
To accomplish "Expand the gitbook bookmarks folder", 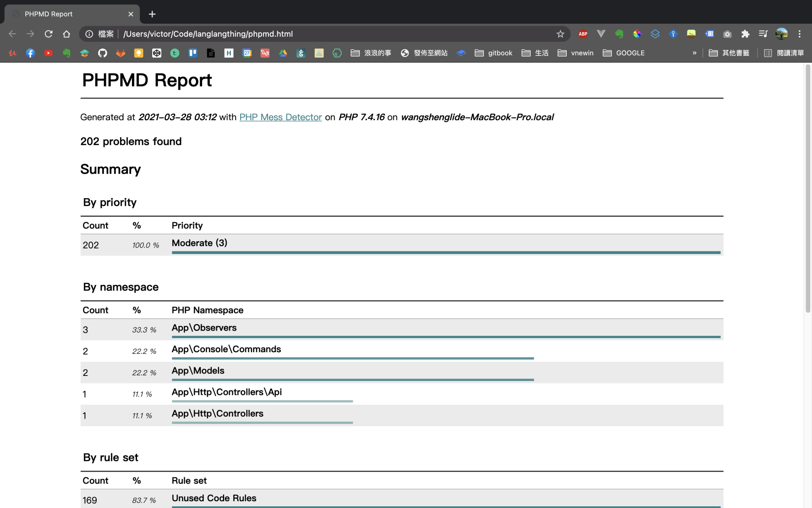I will (494, 53).
